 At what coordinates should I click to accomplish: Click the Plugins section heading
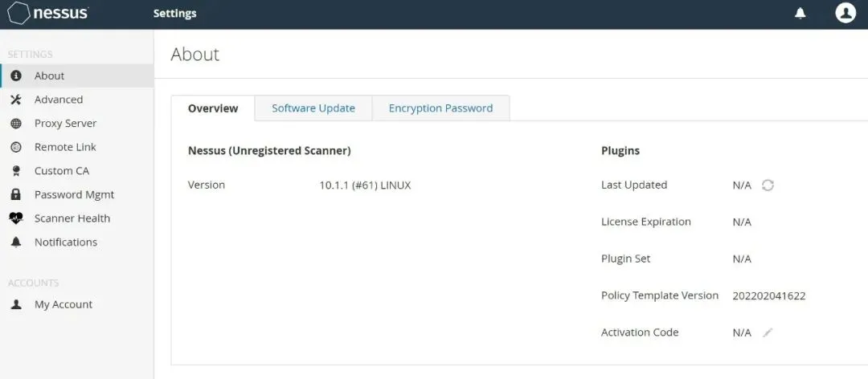tap(620, 150)
